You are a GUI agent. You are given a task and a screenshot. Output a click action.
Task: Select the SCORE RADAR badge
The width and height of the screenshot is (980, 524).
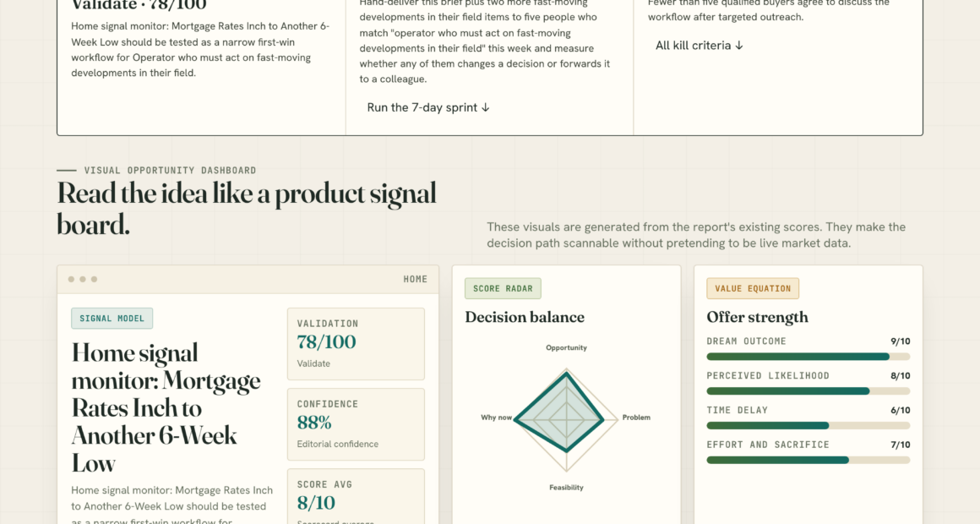pos(504,288)
